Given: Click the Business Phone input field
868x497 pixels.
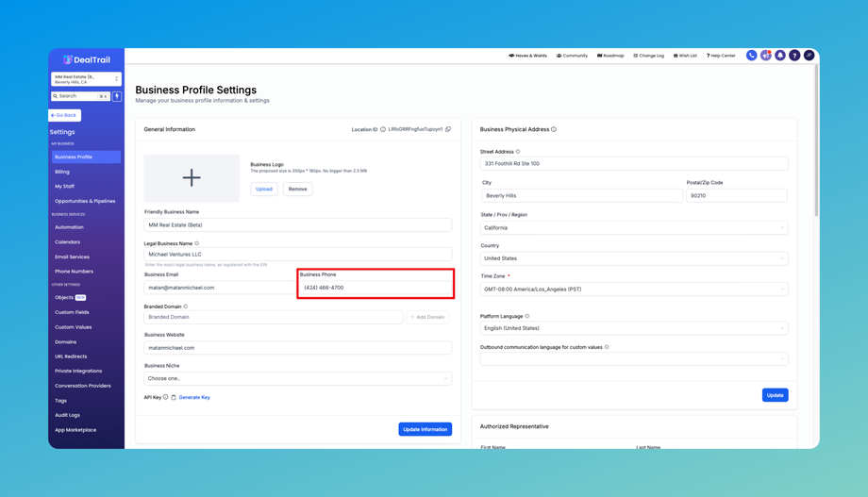Looking at the screenshot, I should tap(376, 288).
